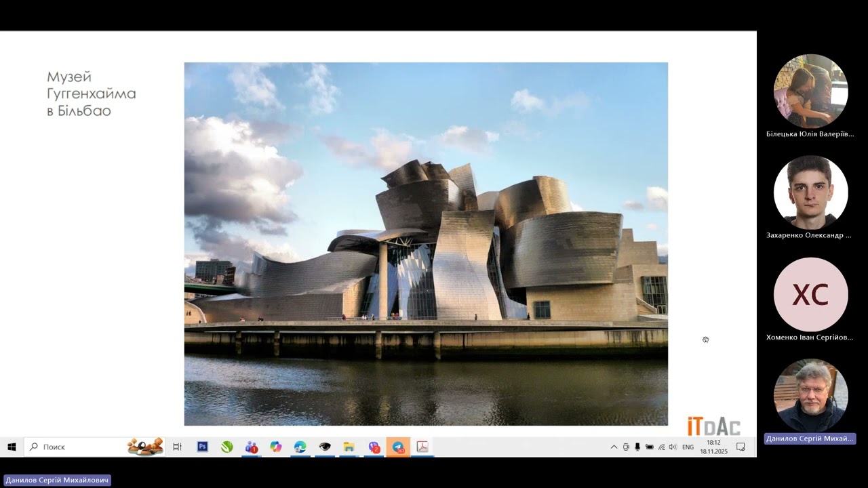Open Wi-Fi network tray icon
The height and width of the screenshot is (488, 868).
(x=661, y=447)
